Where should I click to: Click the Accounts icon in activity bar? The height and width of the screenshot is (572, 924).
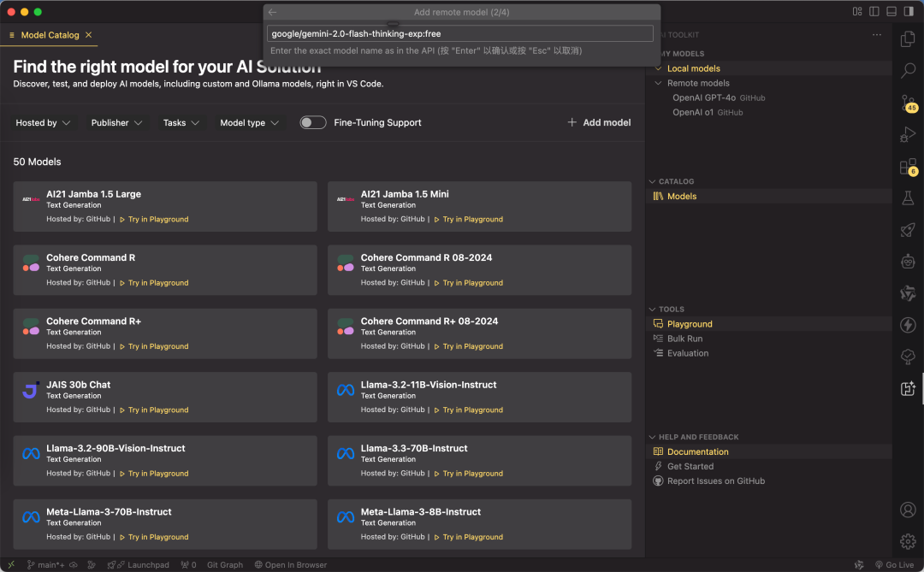908,510
